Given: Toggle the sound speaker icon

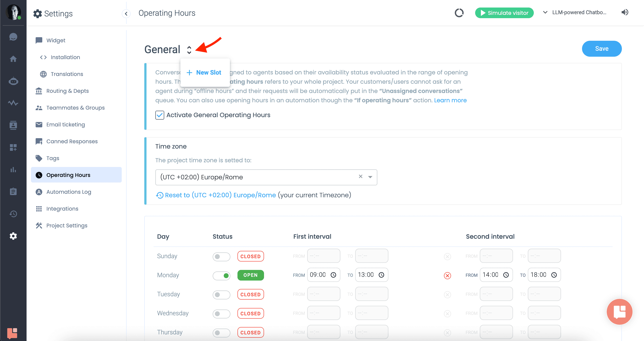Looking at the screenshot, I should point(625,12).
